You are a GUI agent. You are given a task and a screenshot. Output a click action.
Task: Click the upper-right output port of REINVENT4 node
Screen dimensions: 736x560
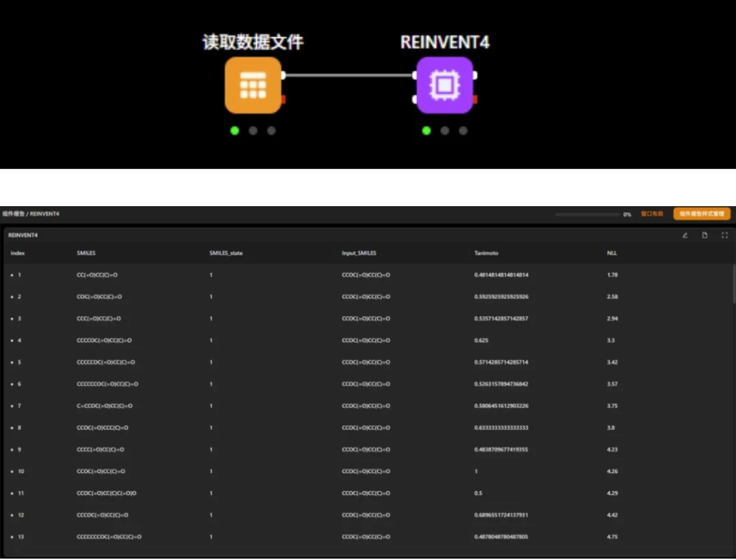coord(475,75)
